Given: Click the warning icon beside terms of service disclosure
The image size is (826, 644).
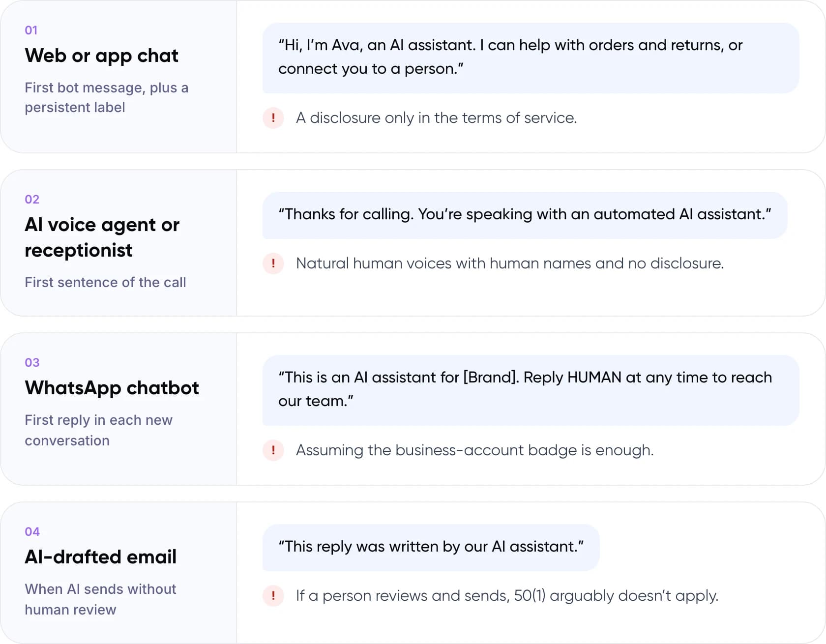Looking at the screenshot, I should coord(273,118).
